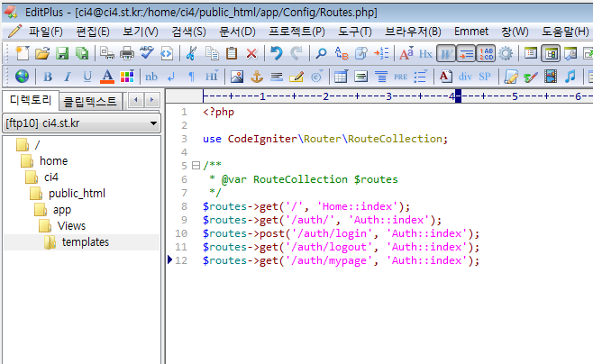This screenshot has height=364, width=593.
Task: Cut selection using the scissors icon
Action: click(191, 53)
